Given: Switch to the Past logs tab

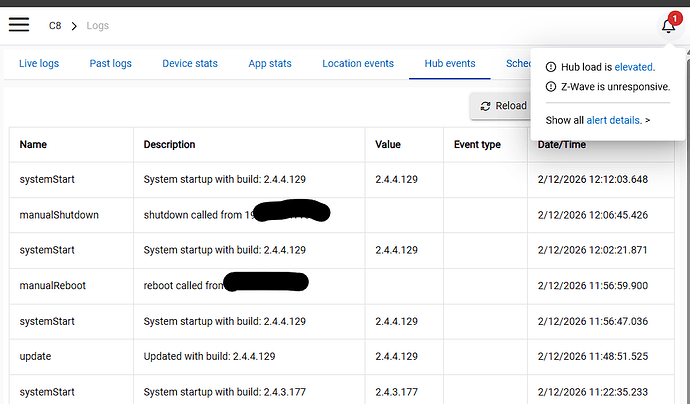Looking at the screenshot, I should 110,64.
